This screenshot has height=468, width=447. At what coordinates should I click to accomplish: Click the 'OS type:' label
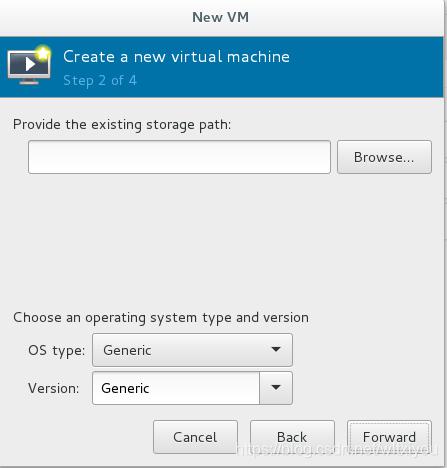tap(57, 351)
